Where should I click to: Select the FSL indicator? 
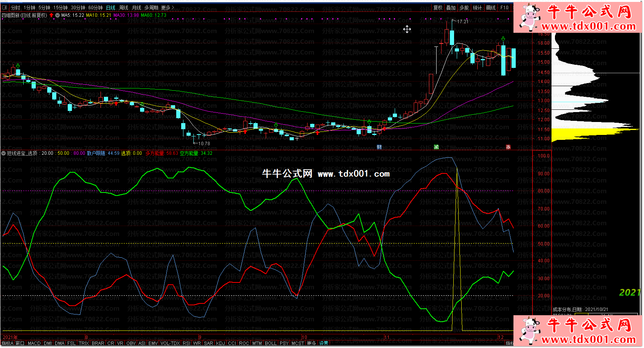(72, 343)
